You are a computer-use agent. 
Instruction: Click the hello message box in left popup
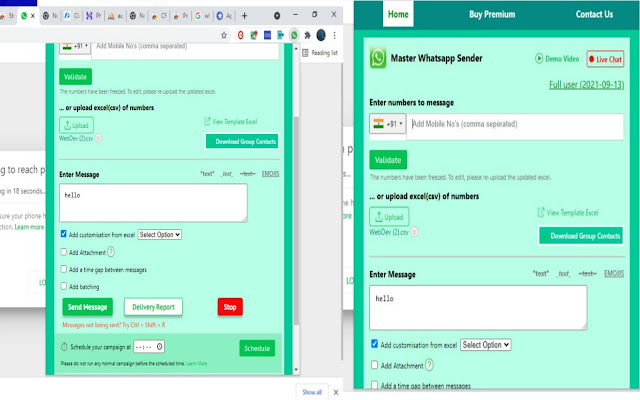click(153, 203)
